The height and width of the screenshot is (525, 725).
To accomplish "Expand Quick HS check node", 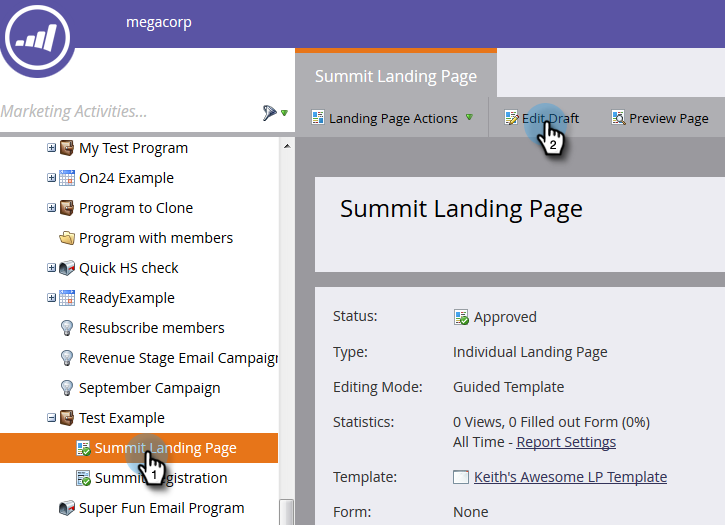I will coord(51,267).
